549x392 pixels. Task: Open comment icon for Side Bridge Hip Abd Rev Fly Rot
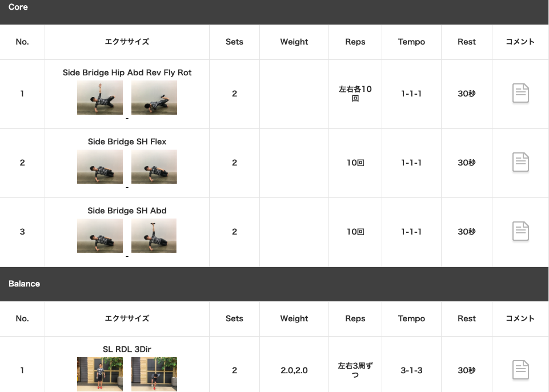pos(520,93)
